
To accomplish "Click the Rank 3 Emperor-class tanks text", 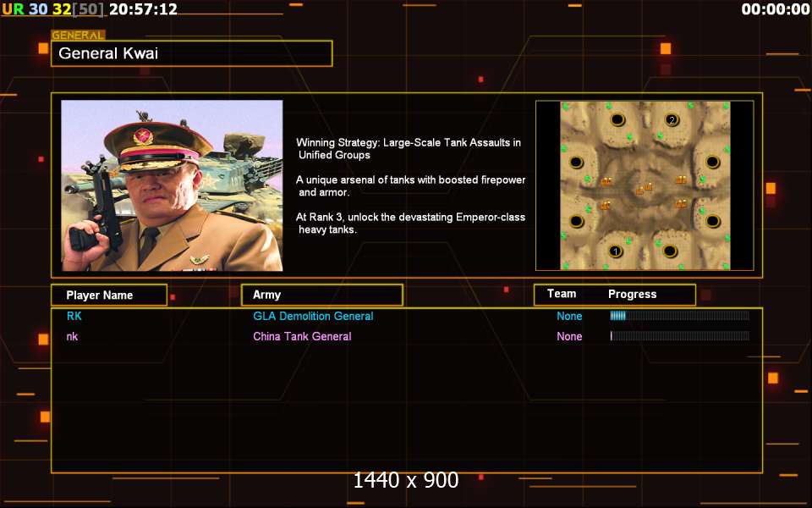I will [411, 224].
